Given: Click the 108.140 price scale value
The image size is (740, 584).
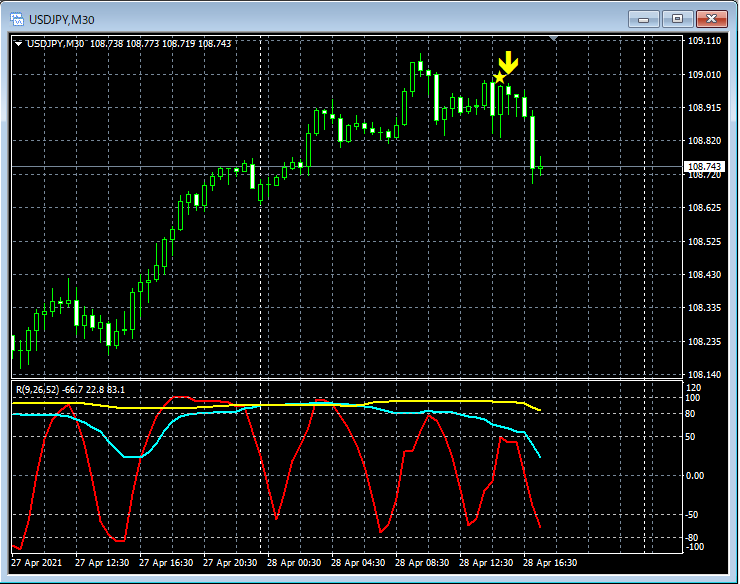Looking at the screenshot, I should [x=705, y=375].
